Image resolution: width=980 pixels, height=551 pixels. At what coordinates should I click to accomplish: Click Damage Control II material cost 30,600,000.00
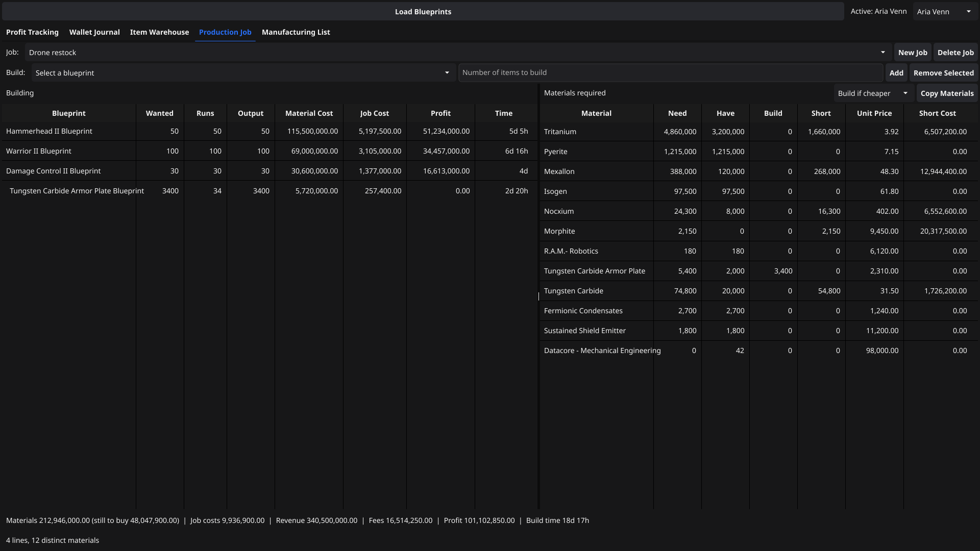click(314, 171)
